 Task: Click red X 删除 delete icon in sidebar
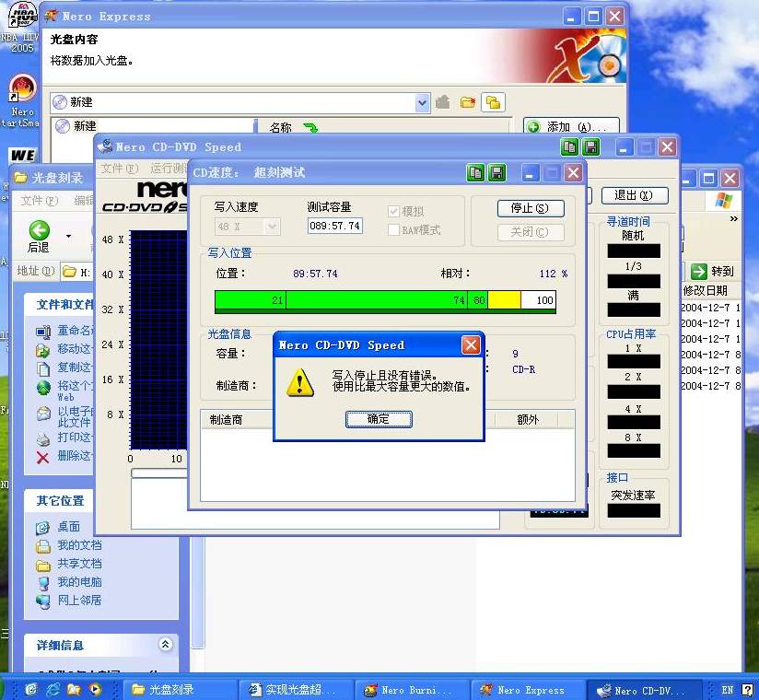tap(43, 458)
